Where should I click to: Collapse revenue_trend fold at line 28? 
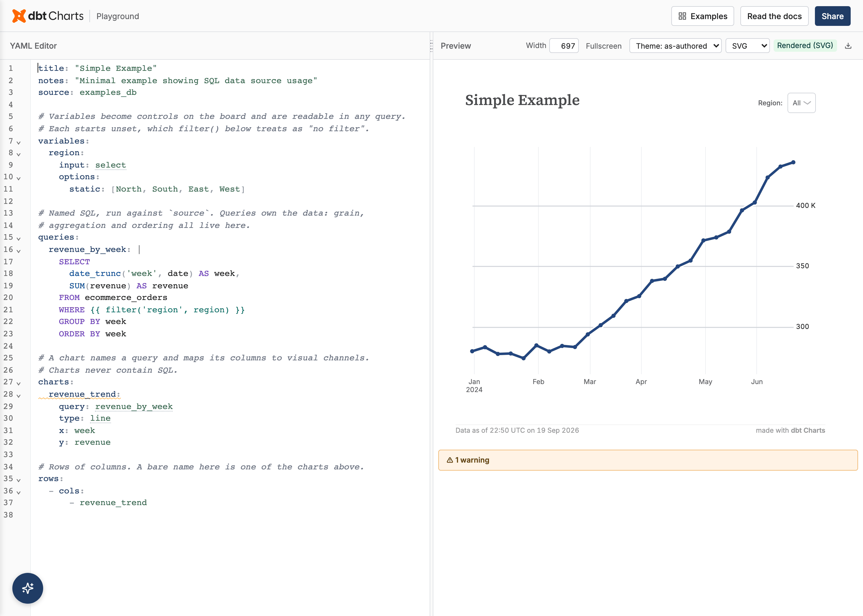click(18, 395)
